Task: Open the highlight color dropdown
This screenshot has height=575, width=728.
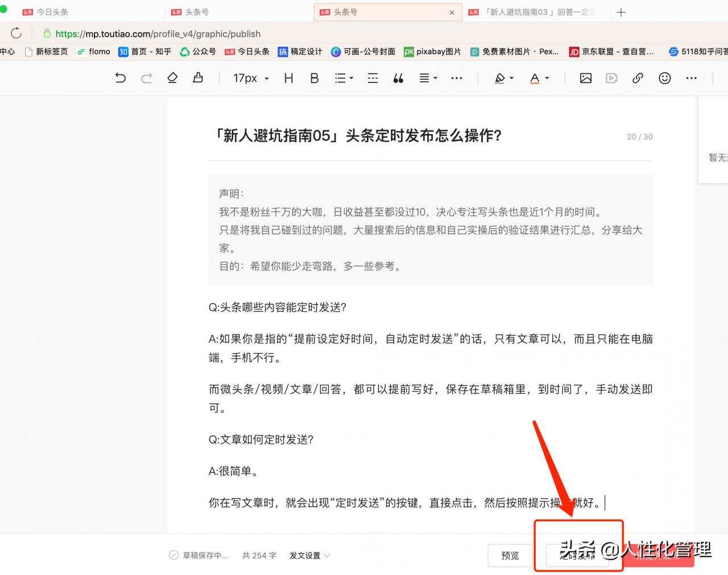Action: tap(504, 78)
